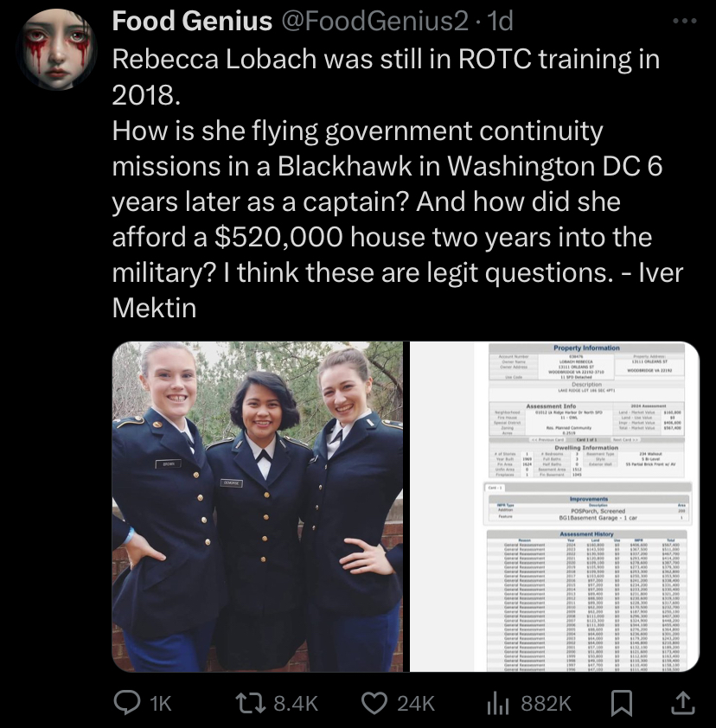Viewport: 716px width, 728px height.
Task: Like the post with heart icon
Action: pyautogui.click(x=374, y=703)
